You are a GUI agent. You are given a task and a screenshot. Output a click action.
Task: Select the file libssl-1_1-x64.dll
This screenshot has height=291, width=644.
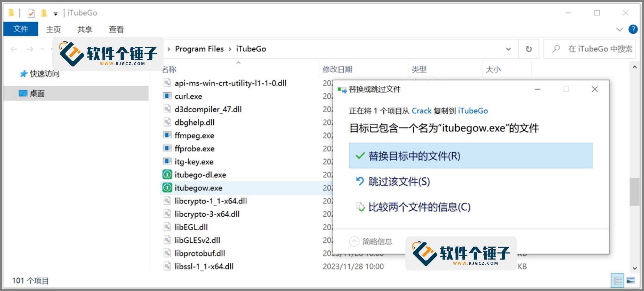click(204, 266)
